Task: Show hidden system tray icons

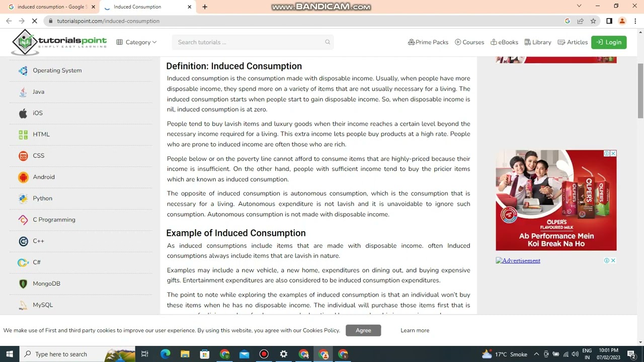Action: pos(536,354)
